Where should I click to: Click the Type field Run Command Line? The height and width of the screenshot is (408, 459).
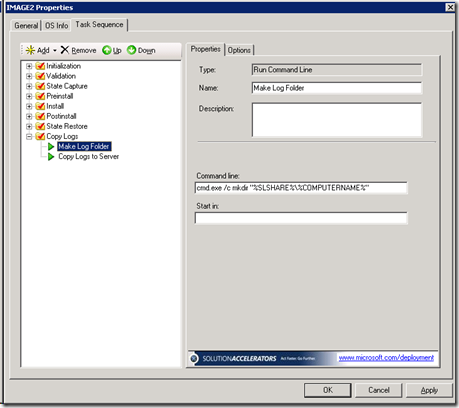337,70
